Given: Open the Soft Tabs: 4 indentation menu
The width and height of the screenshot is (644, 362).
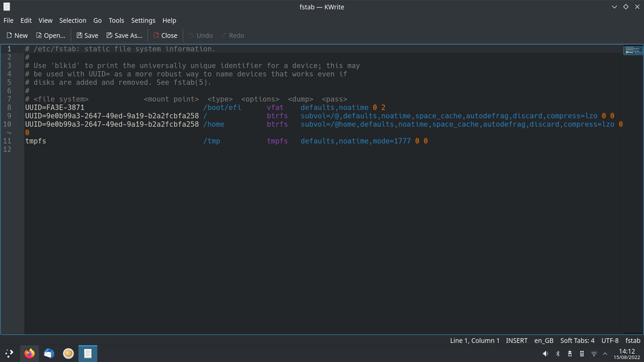Looking at the screenshot, I should click(x=577, y=341).
